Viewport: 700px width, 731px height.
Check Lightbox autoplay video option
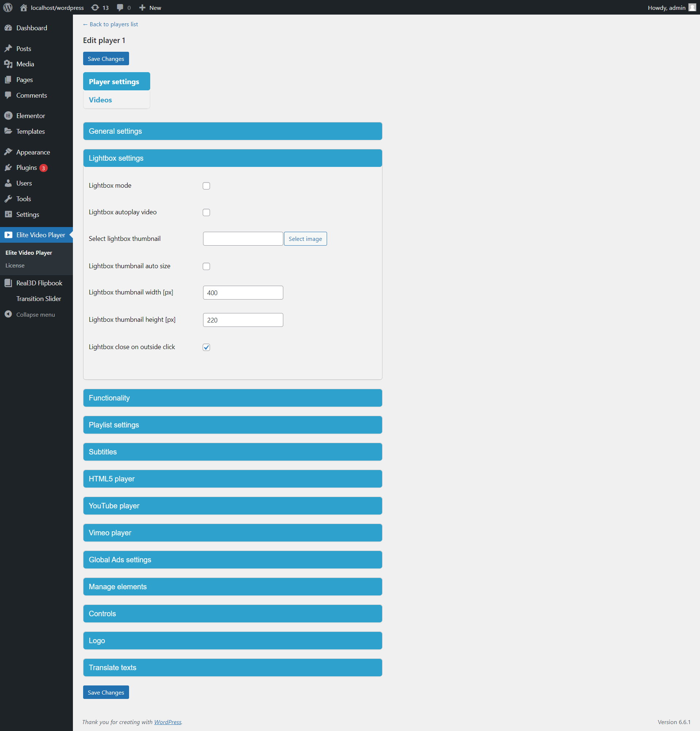click(x=206, y=212)
